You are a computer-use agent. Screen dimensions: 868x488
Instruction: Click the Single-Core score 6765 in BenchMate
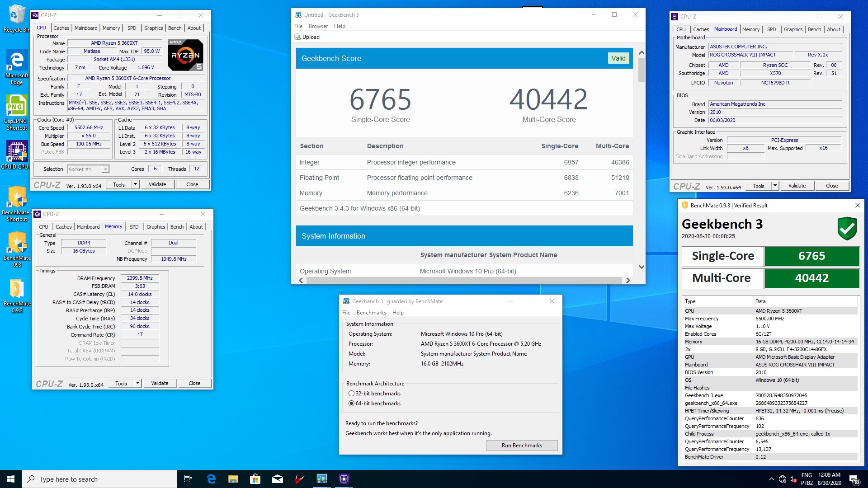click(811, 256)
